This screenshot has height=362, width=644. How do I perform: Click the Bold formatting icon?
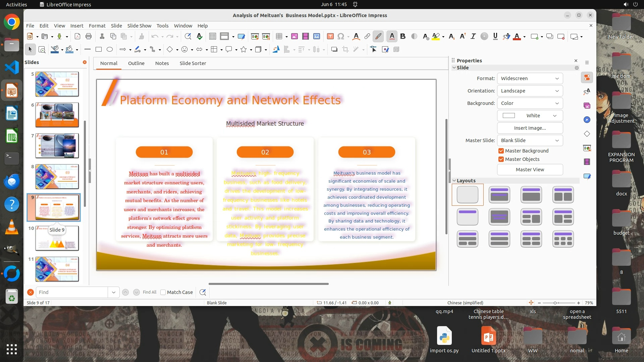(403, 37)
